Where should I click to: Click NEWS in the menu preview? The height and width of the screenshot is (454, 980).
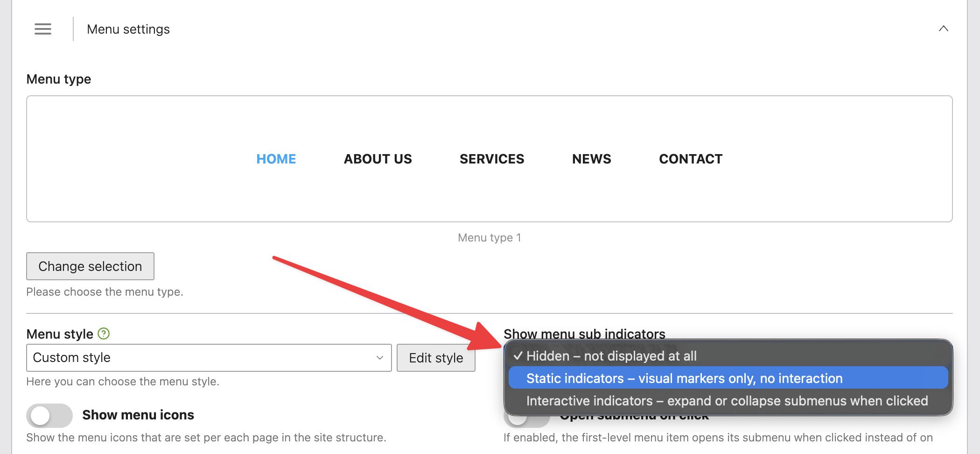(x=591, y=159)
